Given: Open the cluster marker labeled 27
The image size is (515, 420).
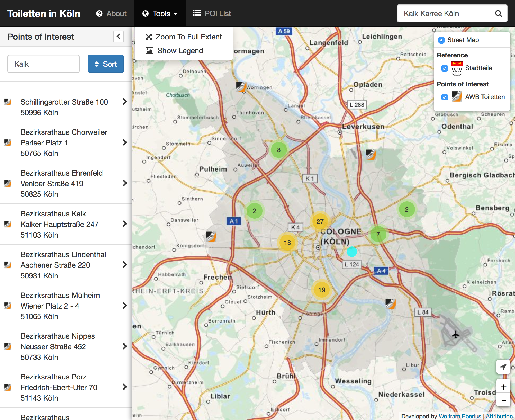Looking at the screenshot, I should coord(320,221).
